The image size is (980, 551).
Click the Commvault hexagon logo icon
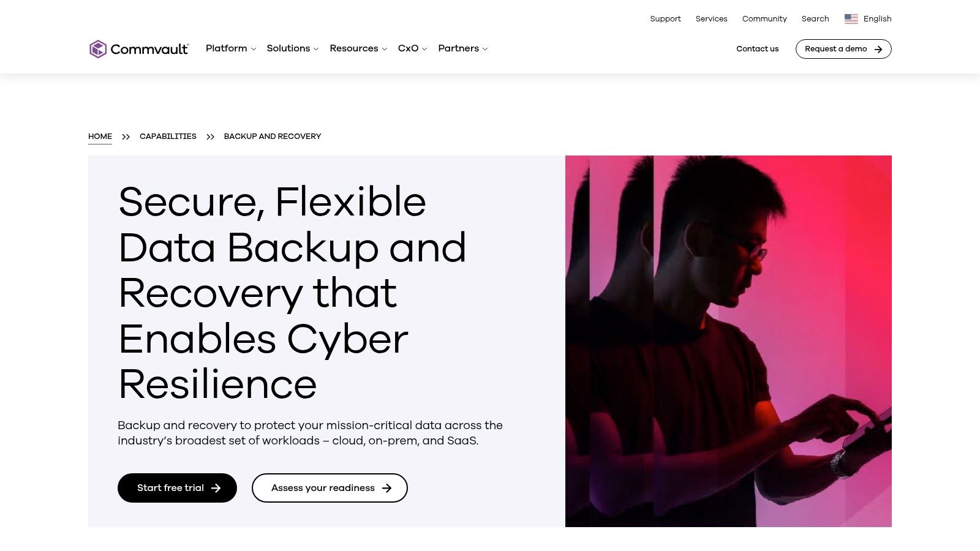coord(98,49)
